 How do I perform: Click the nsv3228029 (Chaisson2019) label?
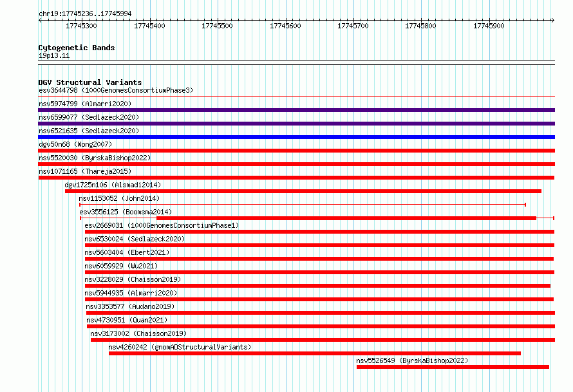coord(133,279)
